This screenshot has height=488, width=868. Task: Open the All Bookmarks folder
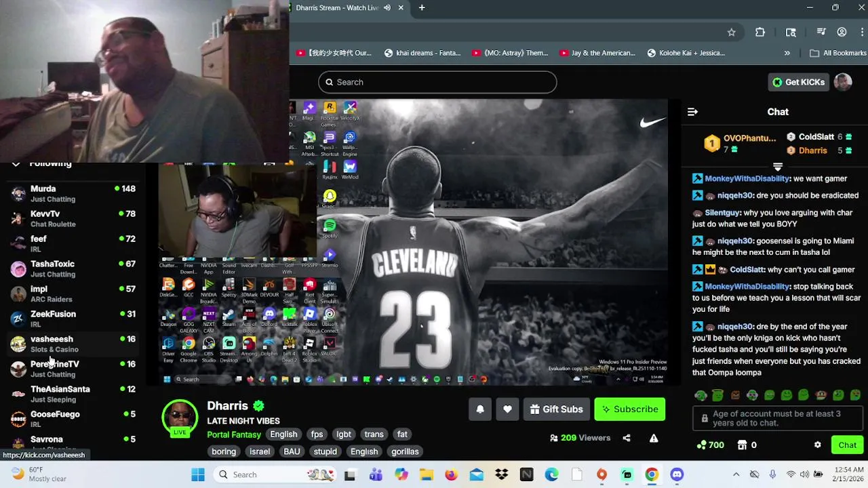coord(837,53)
